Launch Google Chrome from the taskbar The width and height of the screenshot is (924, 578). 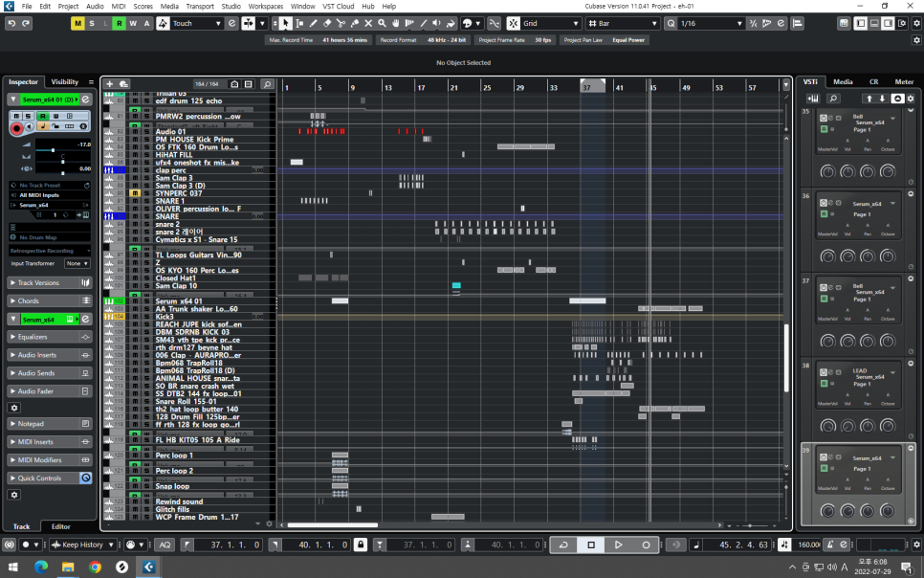click(x=95, y=567)
